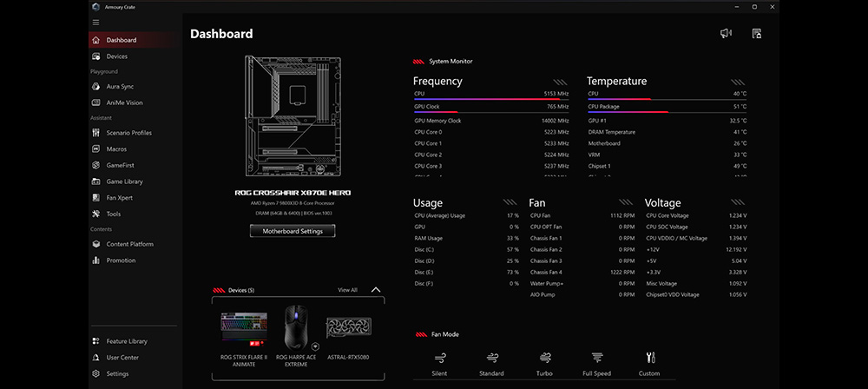The image size is (868, 389).
Task: Click the Settings gear icon
Action: [x=95, y=373]
